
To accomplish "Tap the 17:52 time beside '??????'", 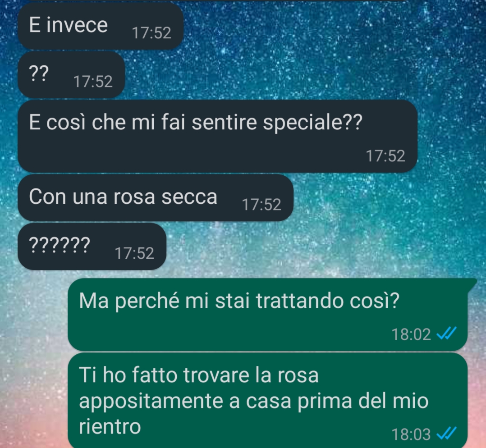I will (x=134, y=253).
